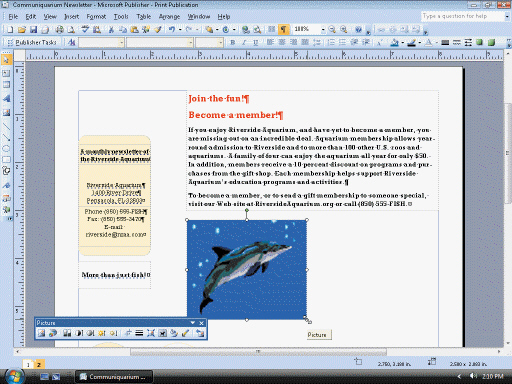This screenshot has height=384, width=512.
Task: Open the Arrange menu
Action: (x=169, y=17)
